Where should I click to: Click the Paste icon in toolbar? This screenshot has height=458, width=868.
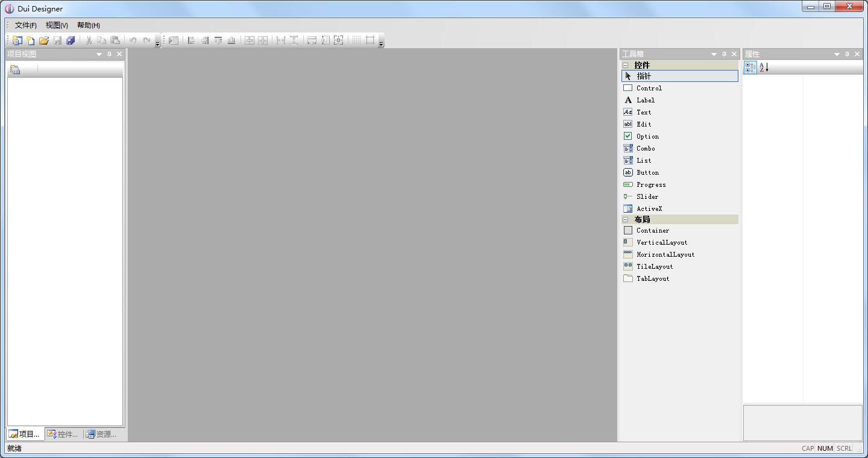point(115,40)
